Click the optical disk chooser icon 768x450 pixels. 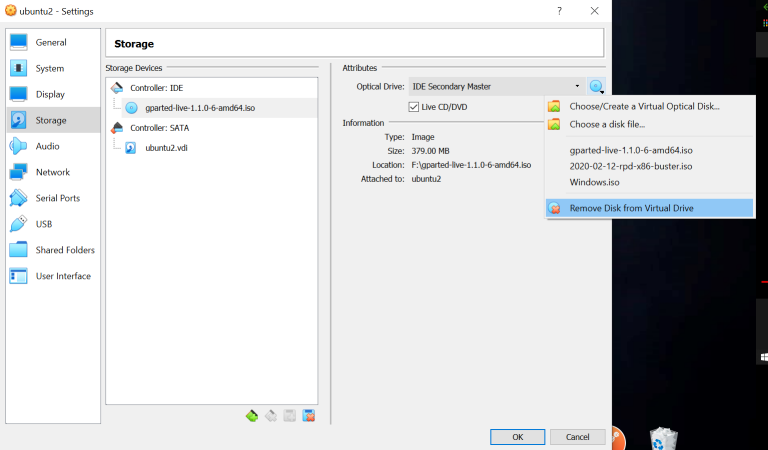(x=596, y=87)
